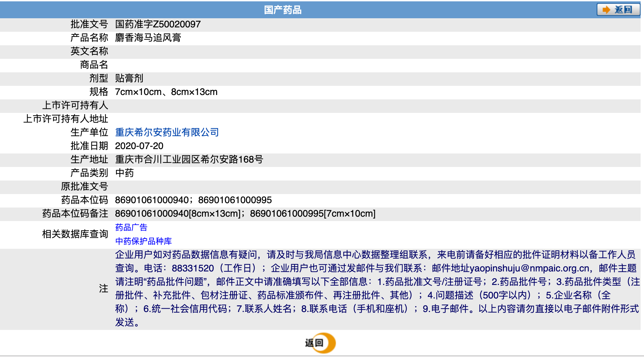Click the 药品本位码 field label
The image size is (644, 361).
pyautogui.click(x=85, y=200)
